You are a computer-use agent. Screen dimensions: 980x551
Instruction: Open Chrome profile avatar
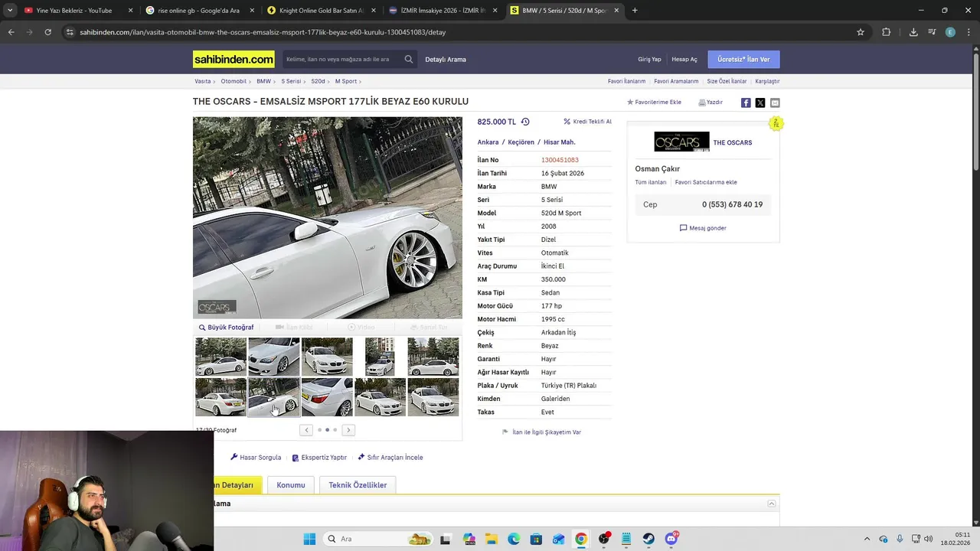pos(950,32)
